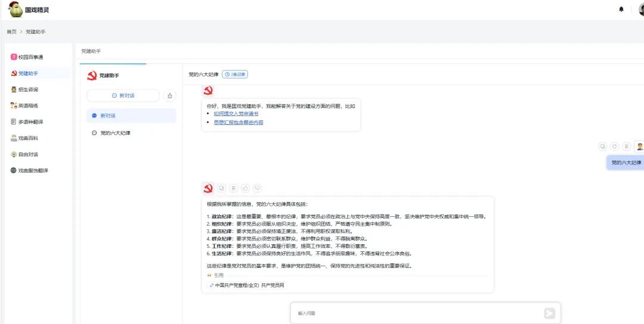Open the 思想汇报包含哪些内容 suggested link
Screen dimensions: 644x324
(x=239, y=122)
